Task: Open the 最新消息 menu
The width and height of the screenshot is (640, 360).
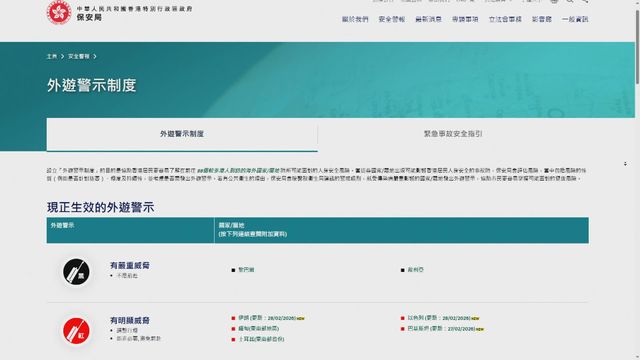Action: click(428, 19)
